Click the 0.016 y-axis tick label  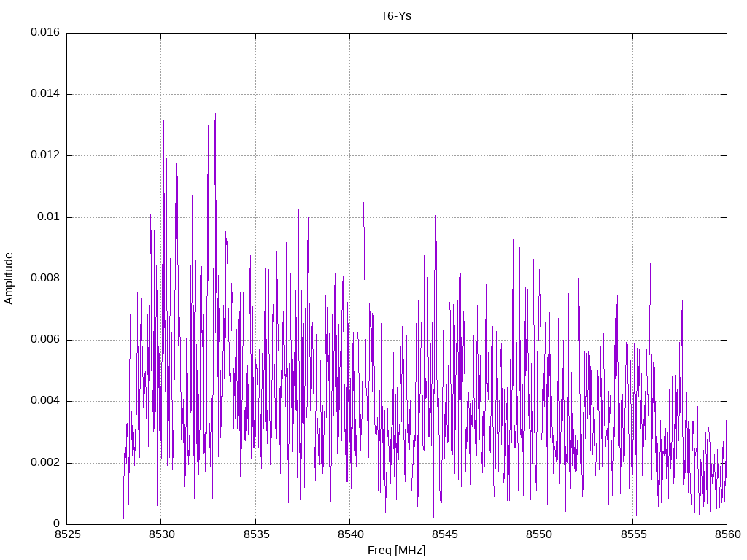tap(45, 32)
